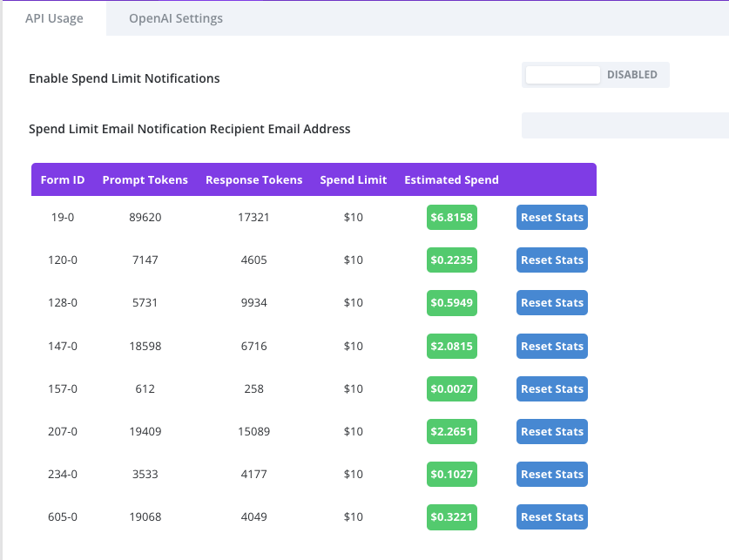
Task: Reset stats for form 605-0
Action: [551, 516]
